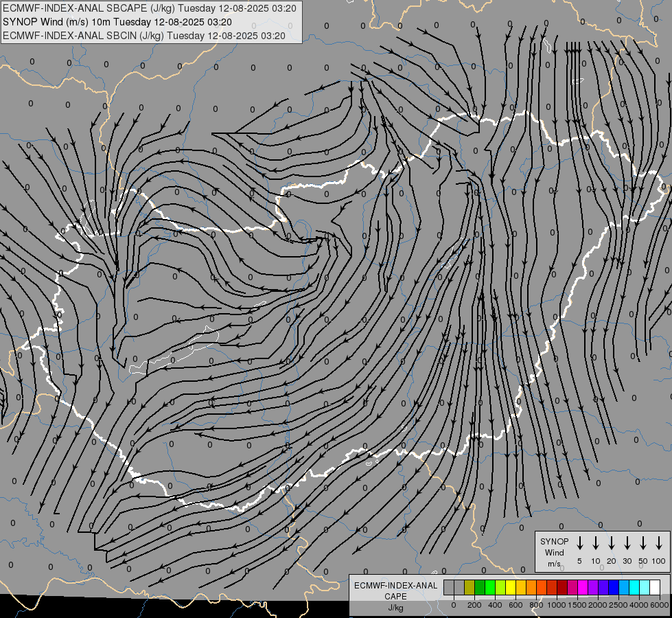Click the 4000 tick label on CAPE scale
The image size is (672, 618).
[x=638, y=605]
